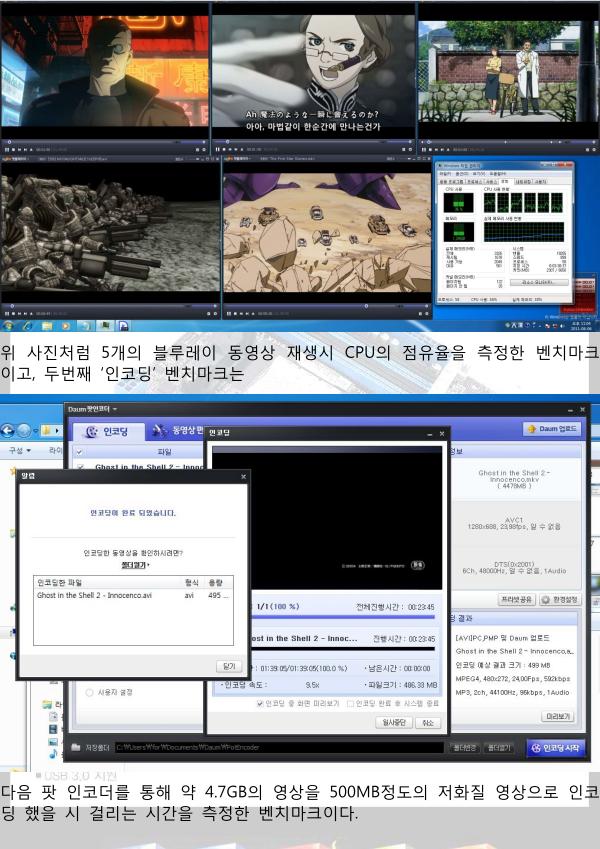Image resolution: width=600 pixels, height=849 pixels.
Task: Open Internet Explorer from the taskbar
Action: (x=28, y=326)
